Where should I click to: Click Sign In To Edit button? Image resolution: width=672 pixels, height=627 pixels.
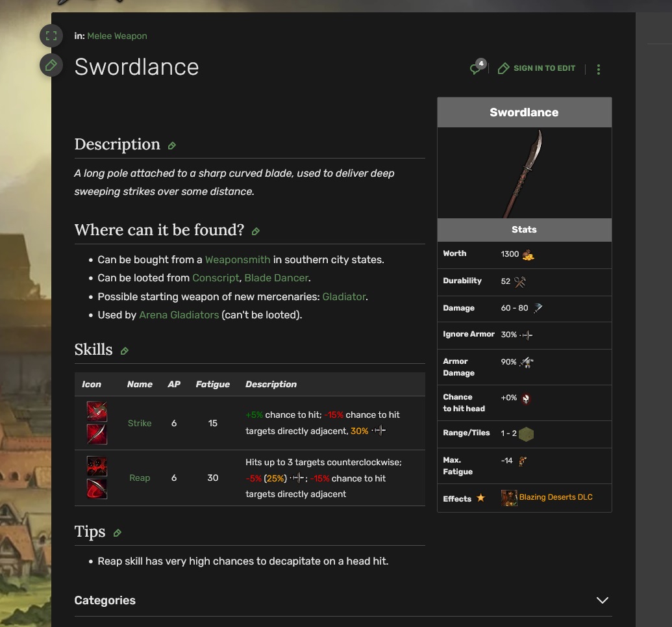(537, 68)
